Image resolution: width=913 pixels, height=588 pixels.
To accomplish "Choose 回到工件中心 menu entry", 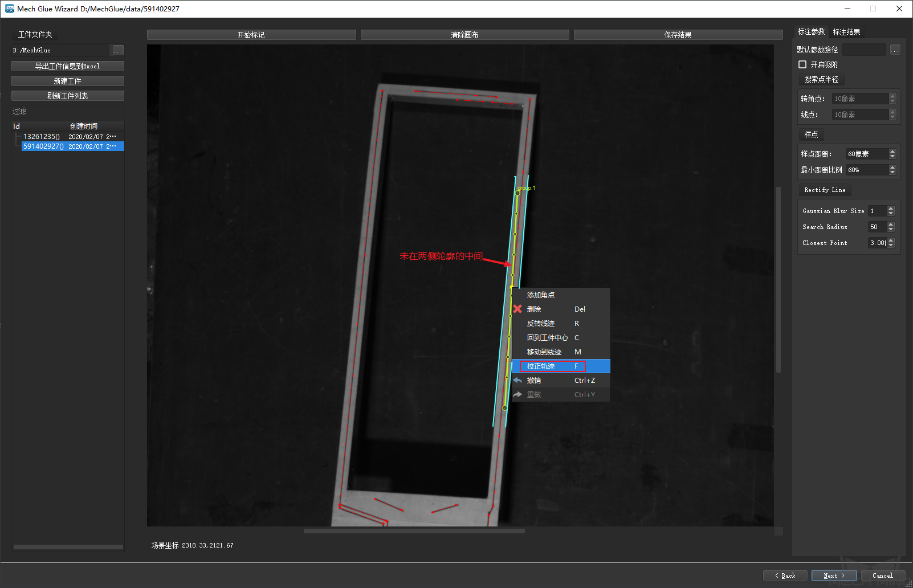I will click(x=561, y=337).
